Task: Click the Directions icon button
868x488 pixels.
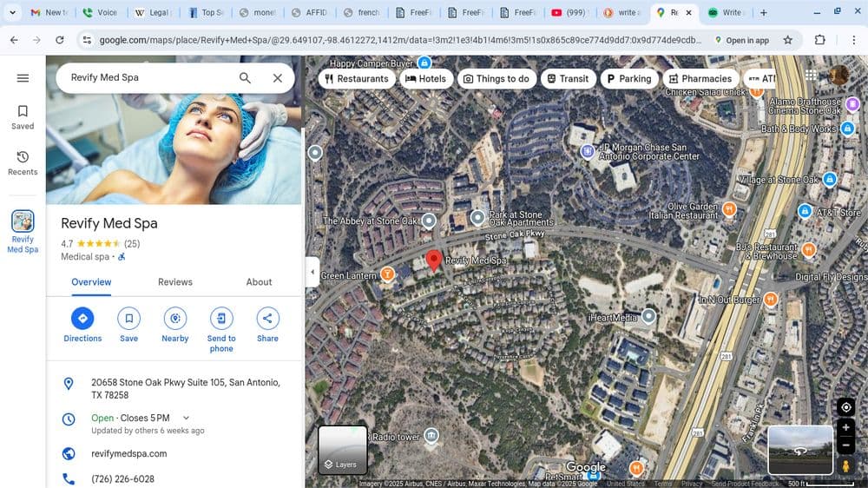Action: [82, 318]
